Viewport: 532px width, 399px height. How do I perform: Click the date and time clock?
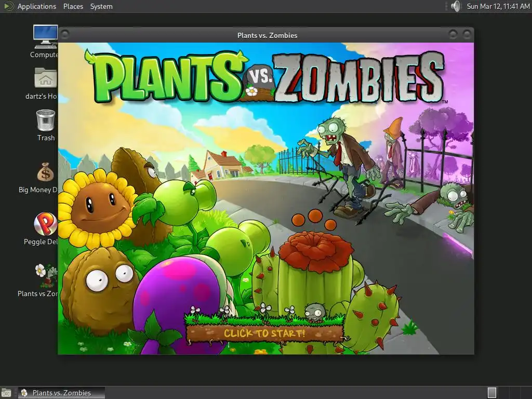click(x=498, y=6)
